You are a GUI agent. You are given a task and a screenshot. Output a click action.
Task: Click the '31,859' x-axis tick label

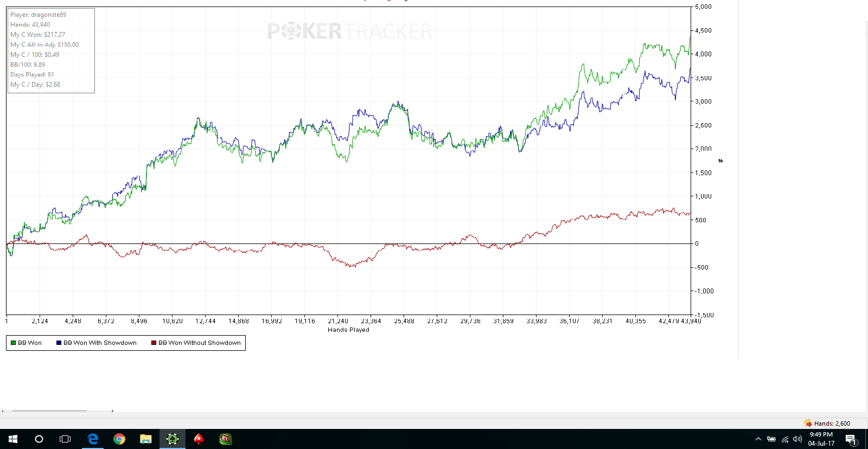click(503, 321)
